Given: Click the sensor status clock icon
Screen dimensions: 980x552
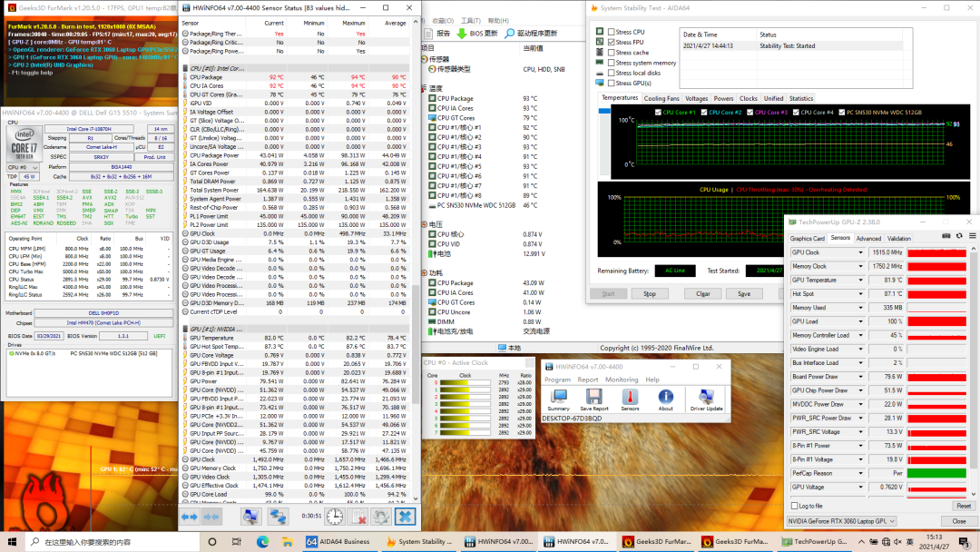Looking at the screenshot, I should click(335, 516).
